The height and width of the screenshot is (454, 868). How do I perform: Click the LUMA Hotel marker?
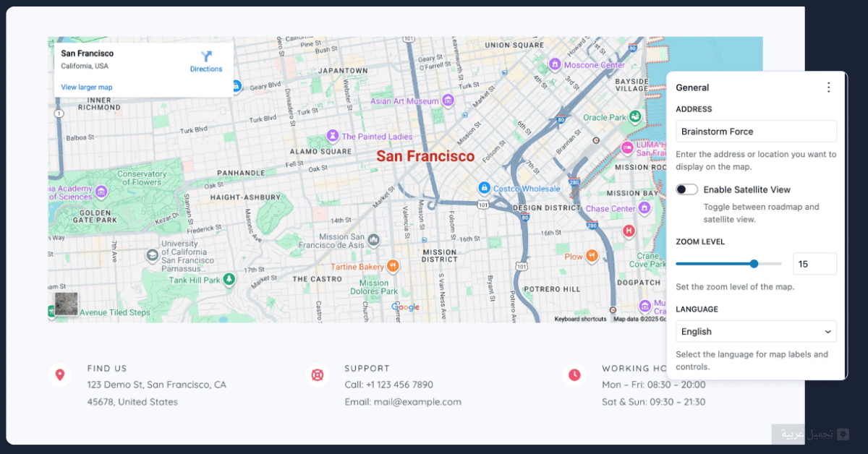tap(627, 148)
